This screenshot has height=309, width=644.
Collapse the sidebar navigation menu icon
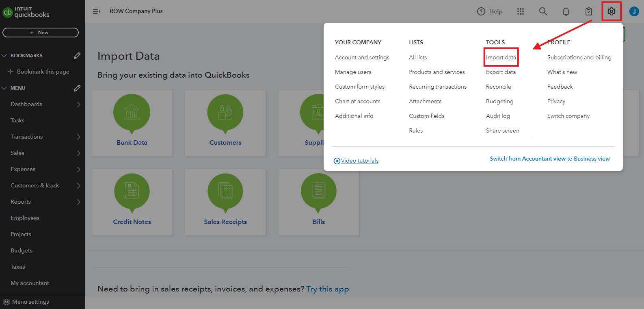click(x=97, y=11)
